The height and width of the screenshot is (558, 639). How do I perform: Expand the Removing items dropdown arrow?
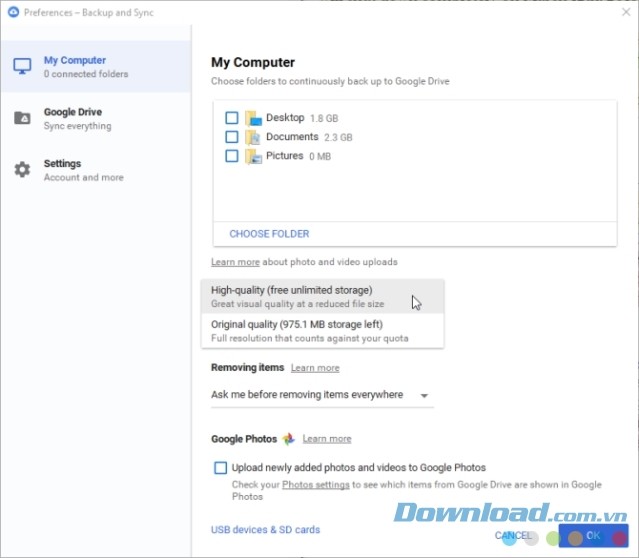point(424,395)
